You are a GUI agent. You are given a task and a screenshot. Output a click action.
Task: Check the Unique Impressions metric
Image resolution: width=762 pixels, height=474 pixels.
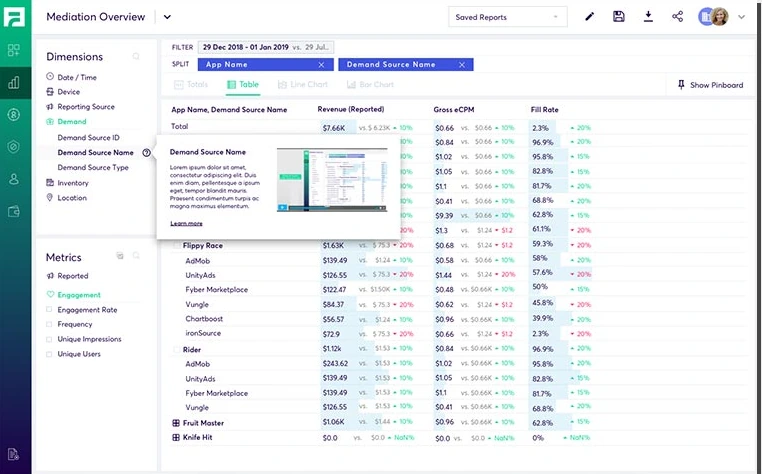tap(49, 339)
